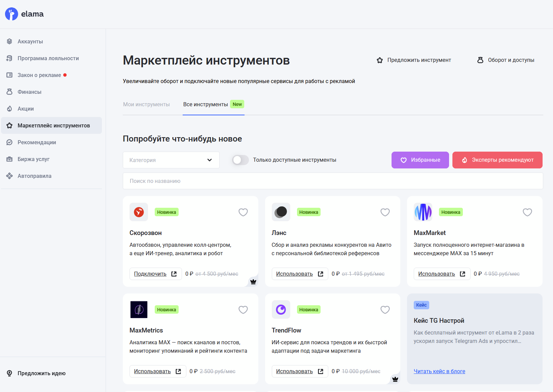553x392 pixels.
Task: Click Использовать for MaxMarket
Action: click(442, 274)
